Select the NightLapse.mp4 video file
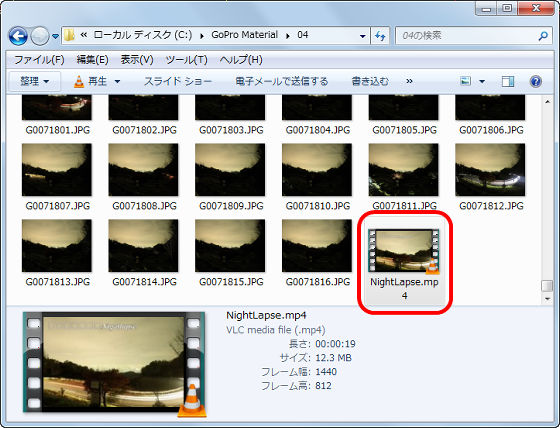 click(x=404, y=263)
